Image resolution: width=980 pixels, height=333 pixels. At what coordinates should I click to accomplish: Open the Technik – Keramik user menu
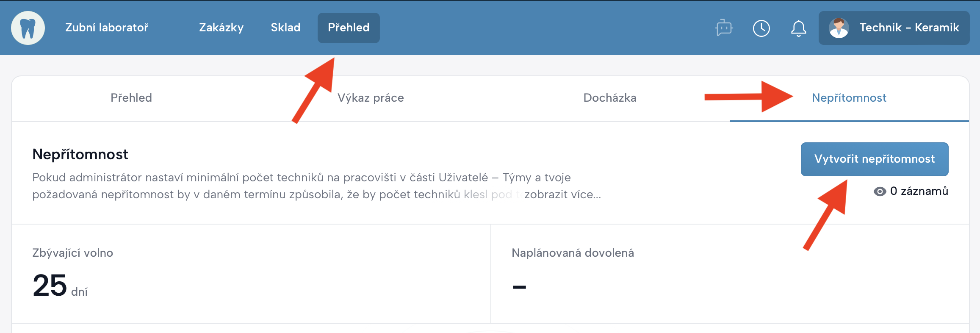pyautogui.click(x=908, y=28)
